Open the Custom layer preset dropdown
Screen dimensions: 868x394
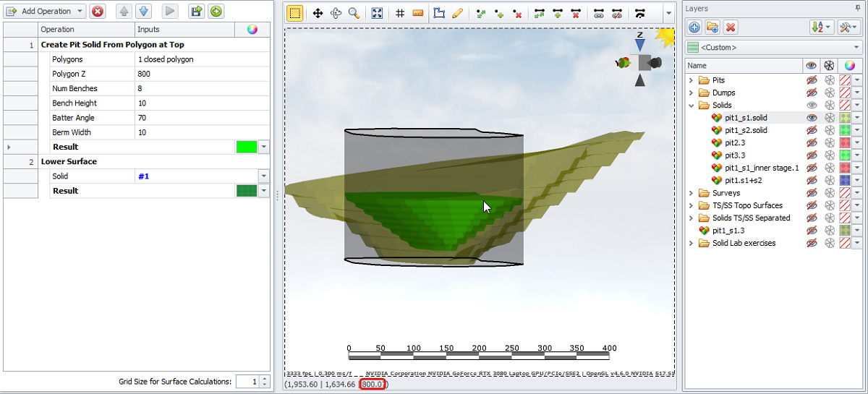click(x=773, y=48)
